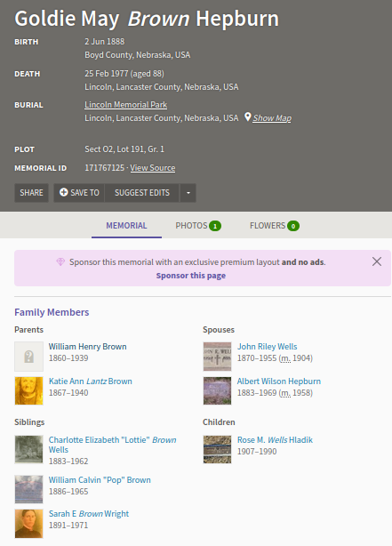The height and width of the screenshot is (546, 392).
Task: Open William Calvin "Pop" Brown's memorial link
Action: [100, 480]
